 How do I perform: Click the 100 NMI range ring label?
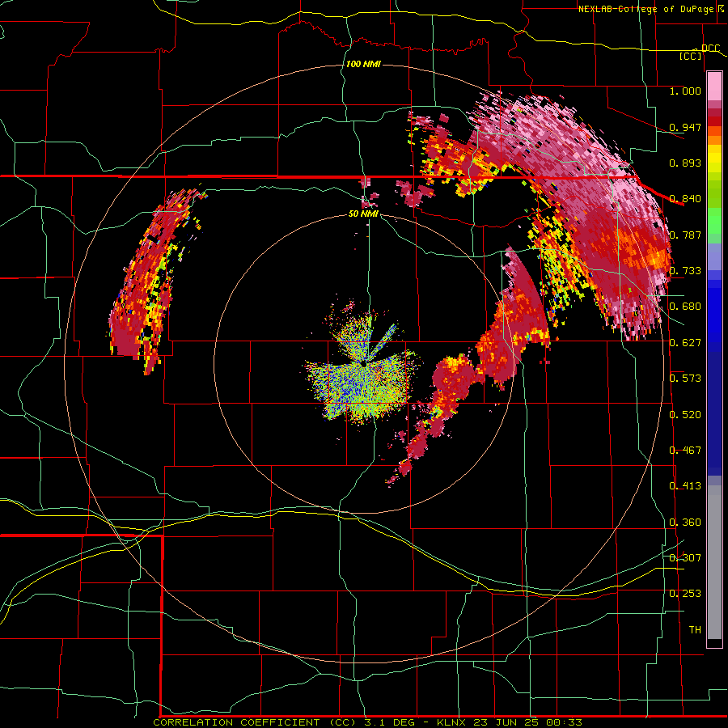[363, 64]
